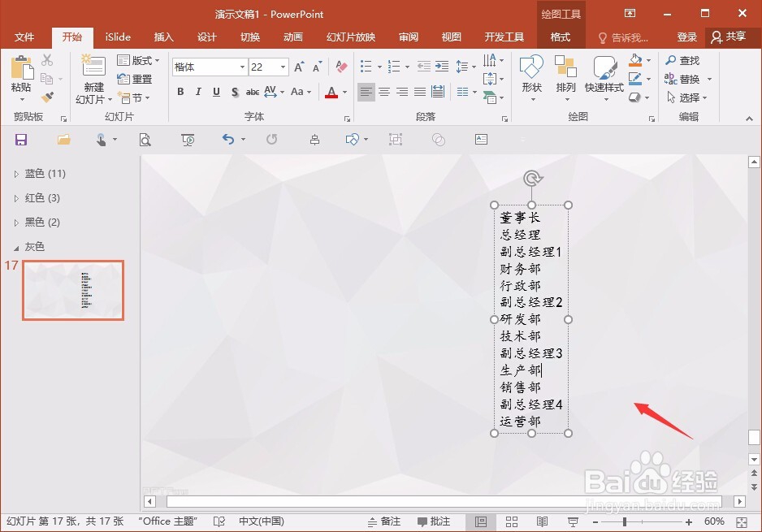The image size is (762, 532).
Task: Increase font size with larger A
Action: 299,67
